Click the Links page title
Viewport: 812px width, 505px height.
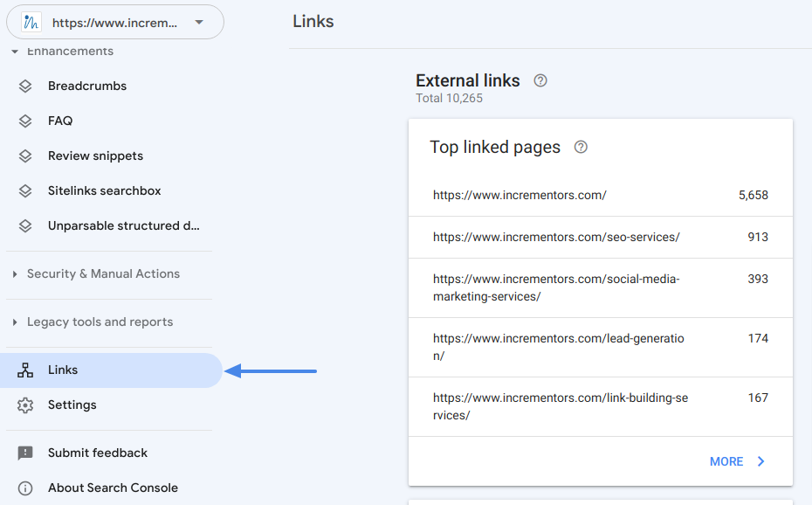click(313, 21)
